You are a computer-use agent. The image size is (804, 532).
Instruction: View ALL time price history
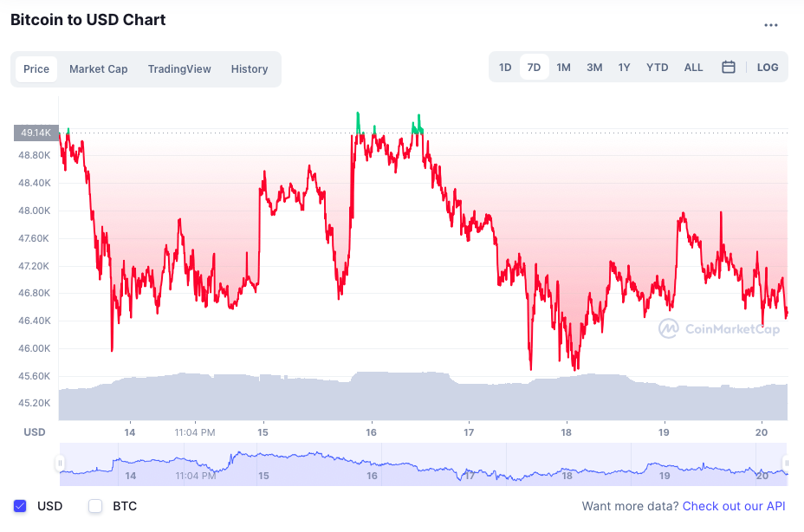point(693,68)
